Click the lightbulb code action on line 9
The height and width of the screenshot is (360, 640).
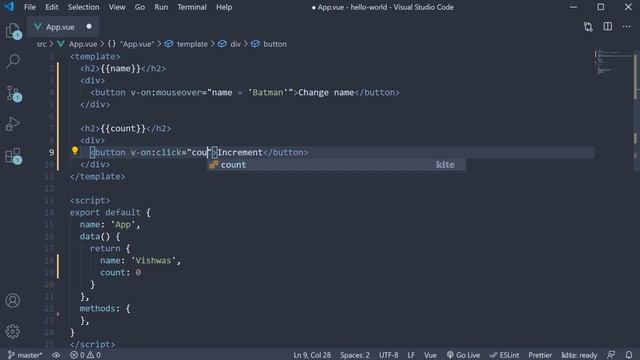click(x=75, y=151)
